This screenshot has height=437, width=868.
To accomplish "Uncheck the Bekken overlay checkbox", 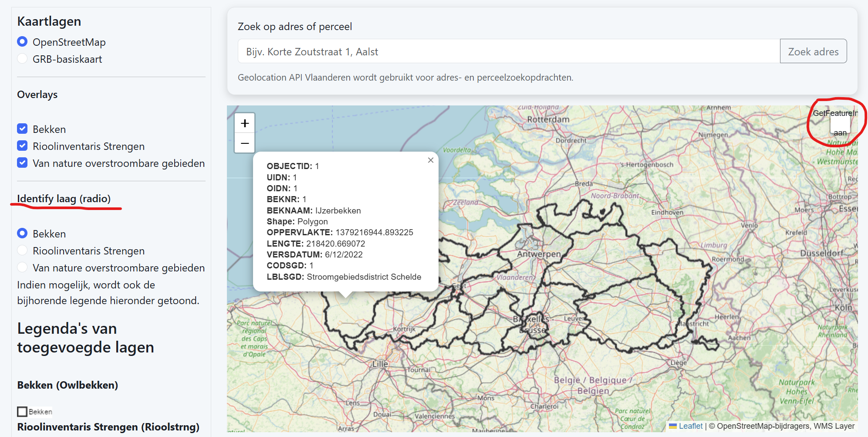I will point(22,129).
